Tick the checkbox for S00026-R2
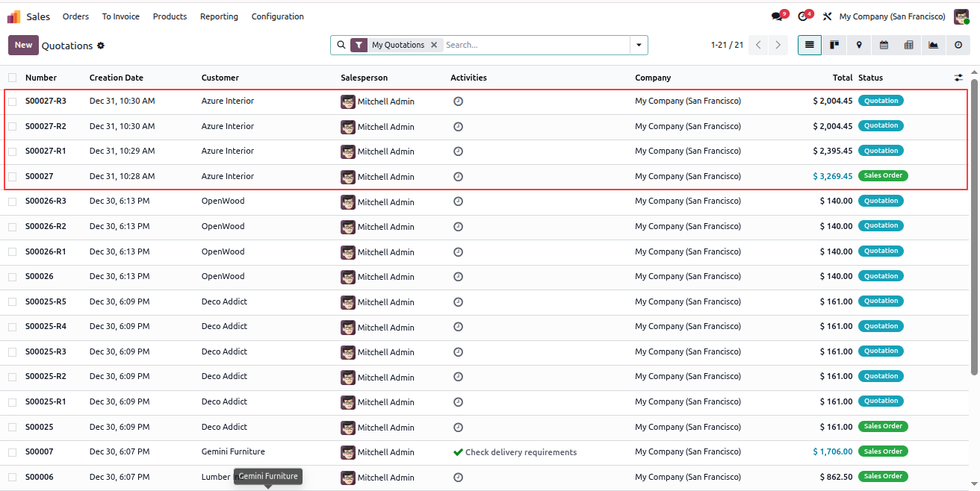Screen dimensions: 980x491 12,227
